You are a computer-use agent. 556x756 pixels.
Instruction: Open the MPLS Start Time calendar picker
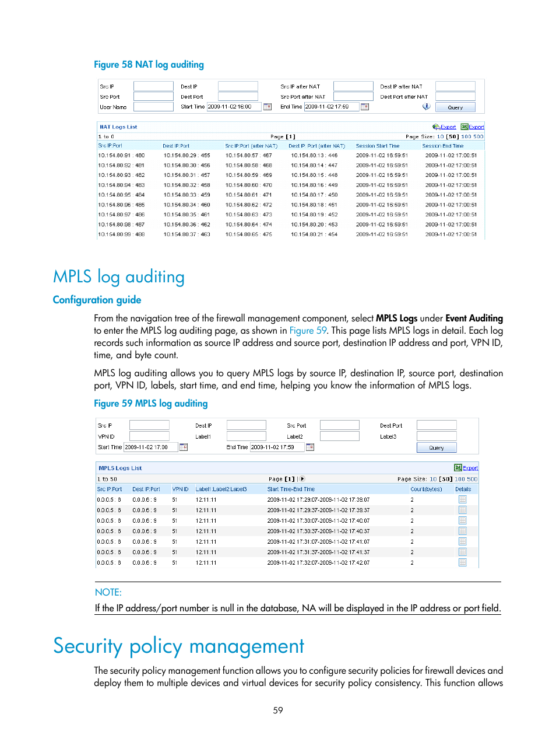click(184, 447)
